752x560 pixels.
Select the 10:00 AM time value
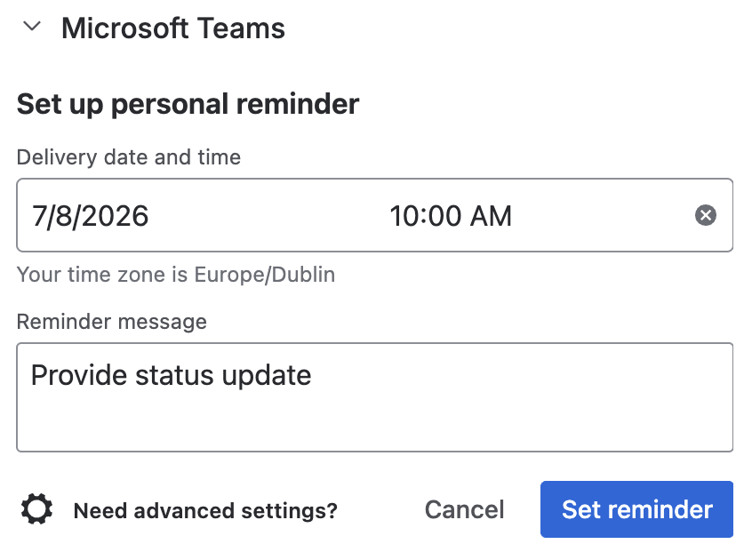click(451, 216)
